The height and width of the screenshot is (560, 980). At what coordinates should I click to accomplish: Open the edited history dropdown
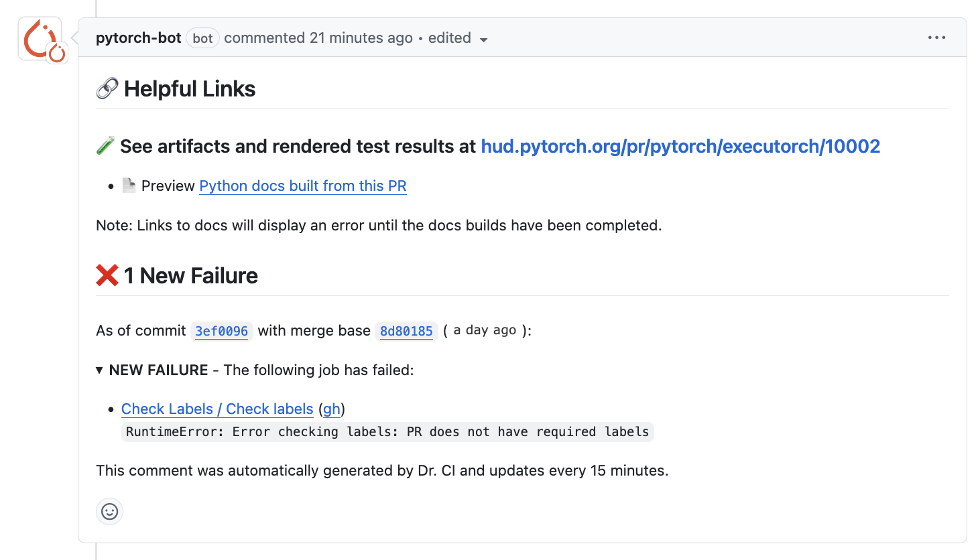pos(450,38)
